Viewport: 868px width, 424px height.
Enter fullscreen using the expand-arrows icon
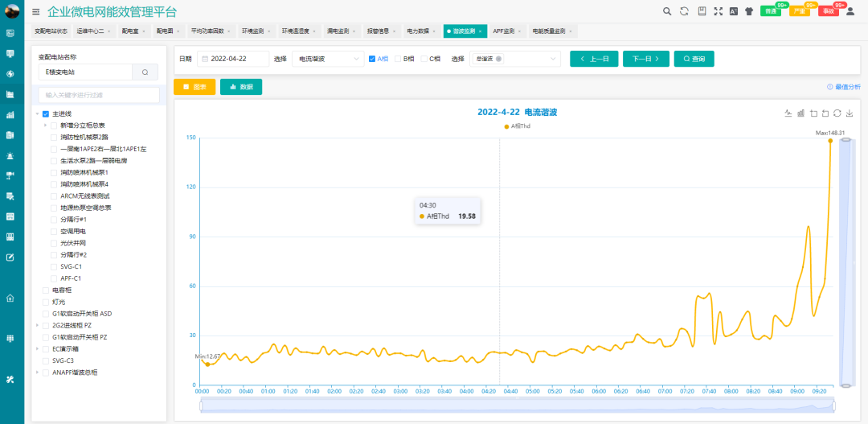(718, 11)
